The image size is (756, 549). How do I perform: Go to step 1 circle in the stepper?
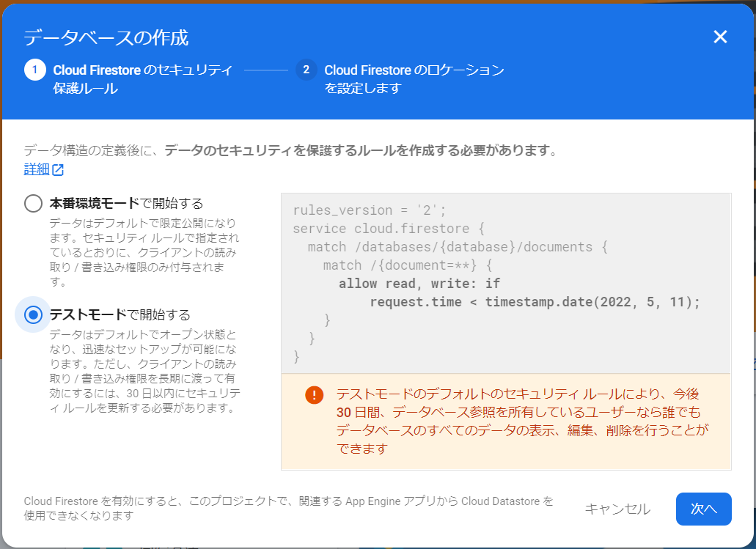pyautogui.click(x=34, y=70)
